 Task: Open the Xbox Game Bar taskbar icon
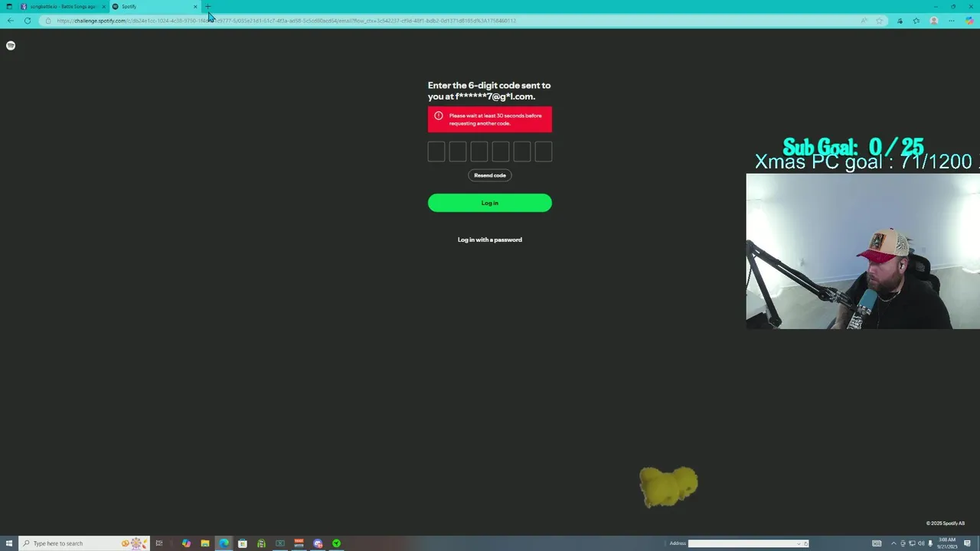(x=261, y=543)
